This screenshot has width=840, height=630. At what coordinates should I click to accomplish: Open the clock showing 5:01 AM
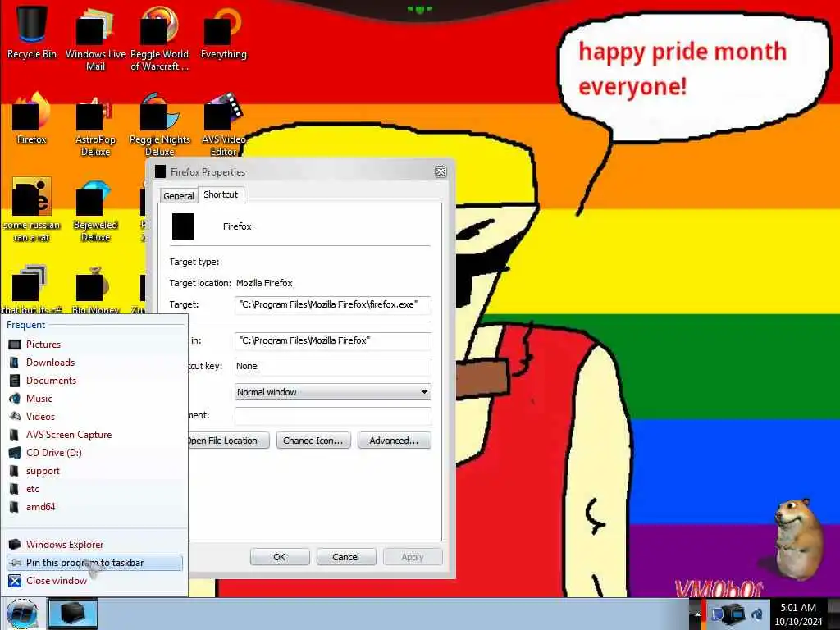(x=798, y=614)
